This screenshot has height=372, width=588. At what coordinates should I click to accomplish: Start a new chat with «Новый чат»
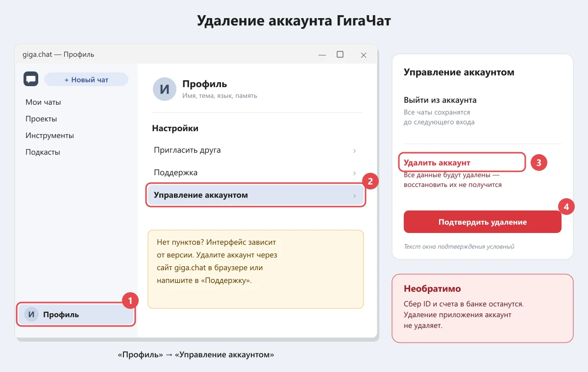point(86,79)
